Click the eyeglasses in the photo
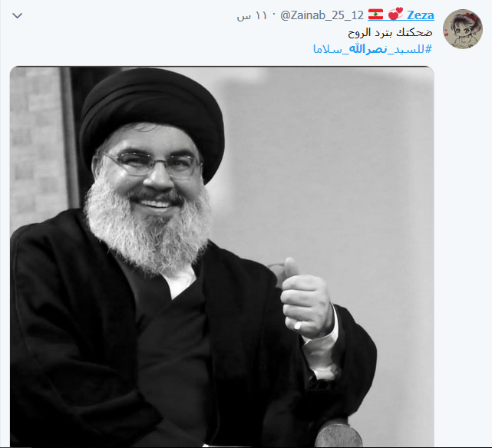The height and width of the screenshot is (448, 492). [151, 163]
